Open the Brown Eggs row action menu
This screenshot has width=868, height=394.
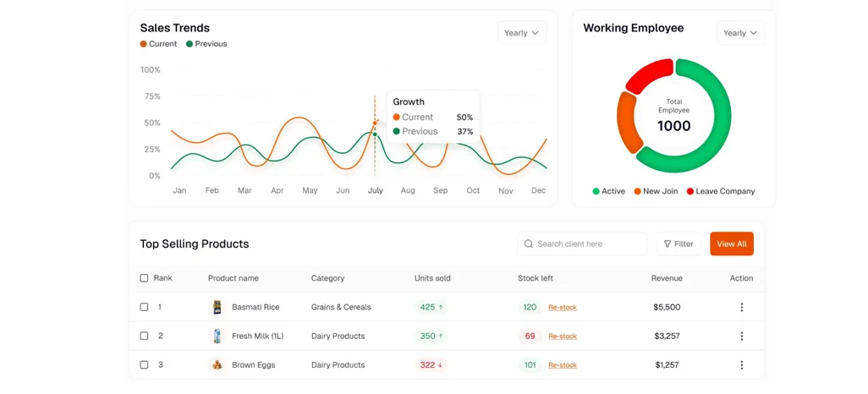[x=742, y=364]
